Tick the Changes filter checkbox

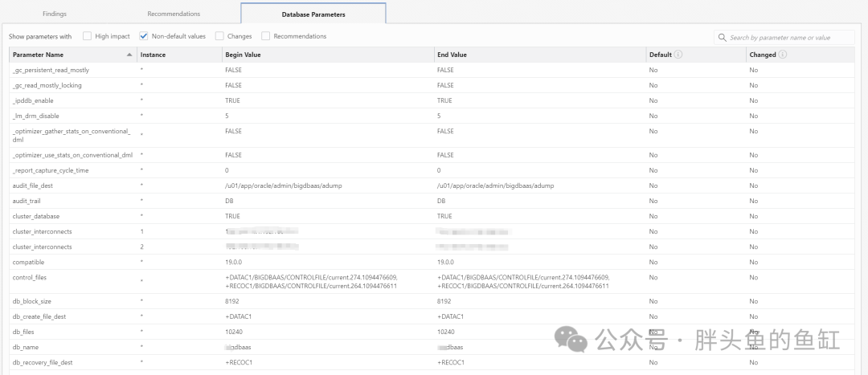point(219,36)
